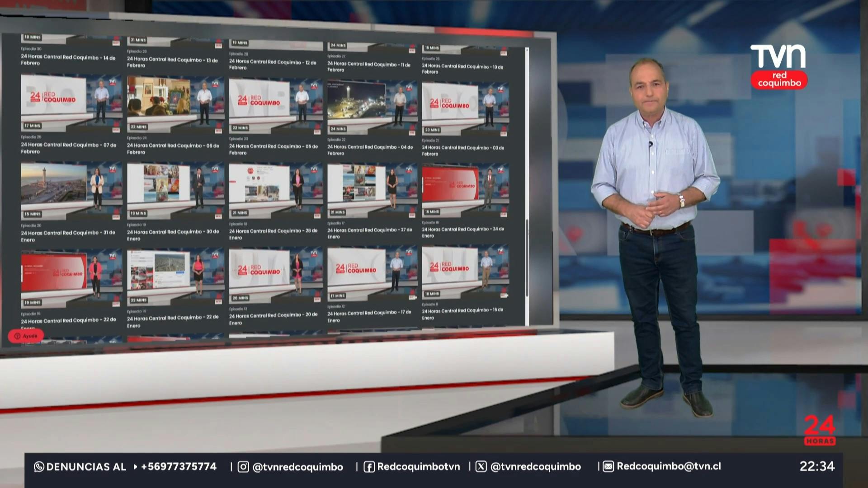
Task: Select the Episodio 22 thumbnail
Action: coord(372,107)
